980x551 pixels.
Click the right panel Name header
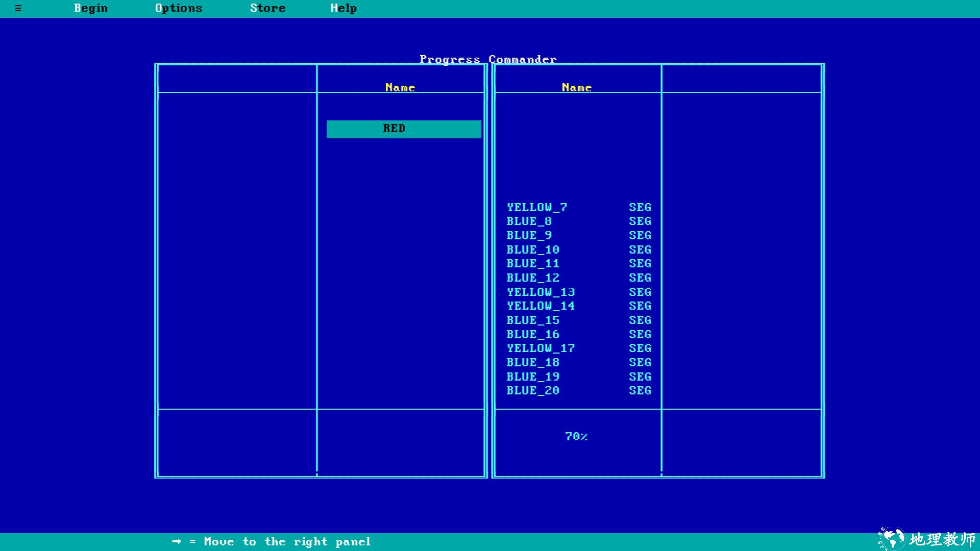tap(577, 88)
